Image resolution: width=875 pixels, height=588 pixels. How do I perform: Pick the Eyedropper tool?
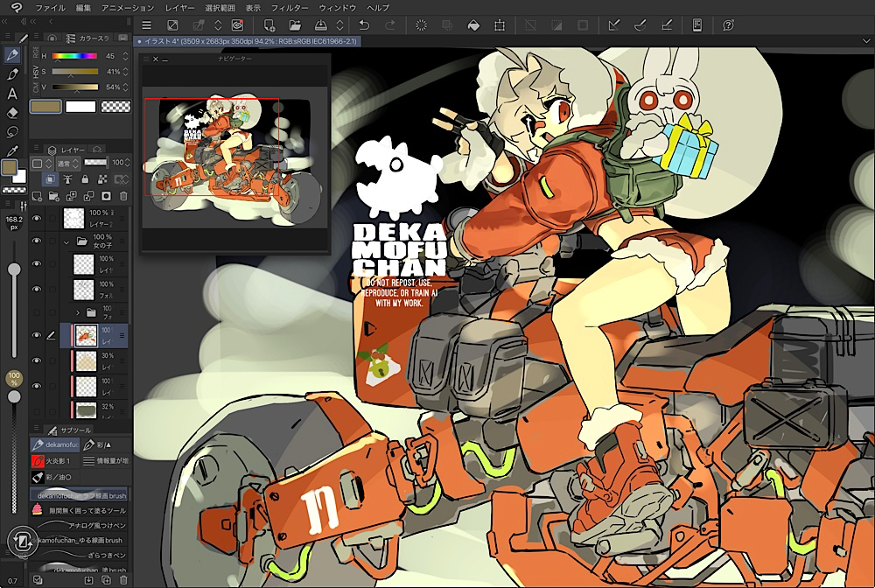pos(12,150)
